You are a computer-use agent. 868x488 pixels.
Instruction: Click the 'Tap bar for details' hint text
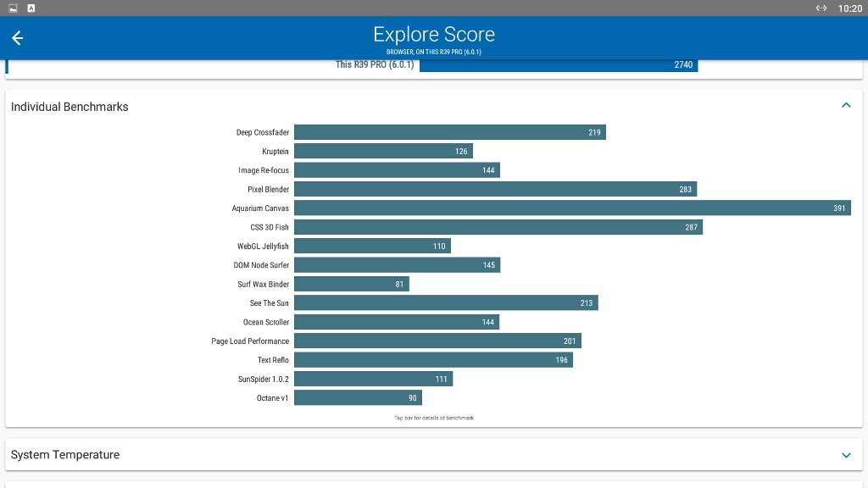click(x=434, y=419)
